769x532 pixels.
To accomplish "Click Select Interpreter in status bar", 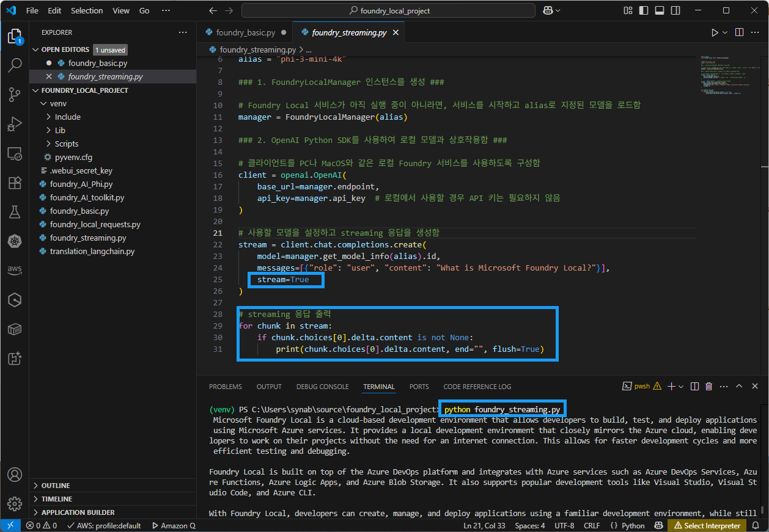I will click(x=706, y=525).
